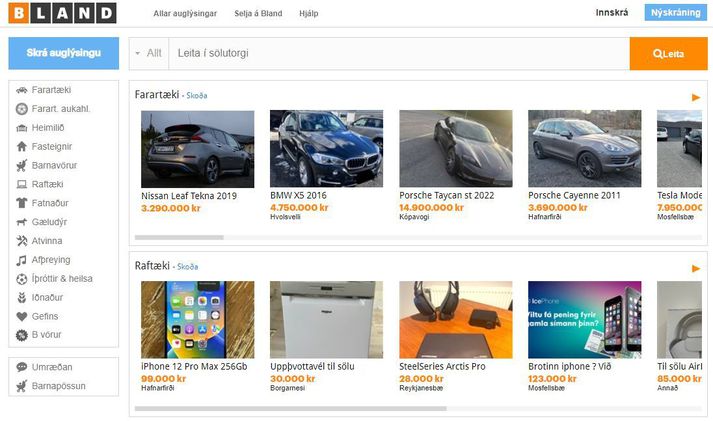The height and width of the screenshot is (421, 713).
Task: Click the soccer ball icon beside Íþróttir & heilsa
Action: point(21,279)
